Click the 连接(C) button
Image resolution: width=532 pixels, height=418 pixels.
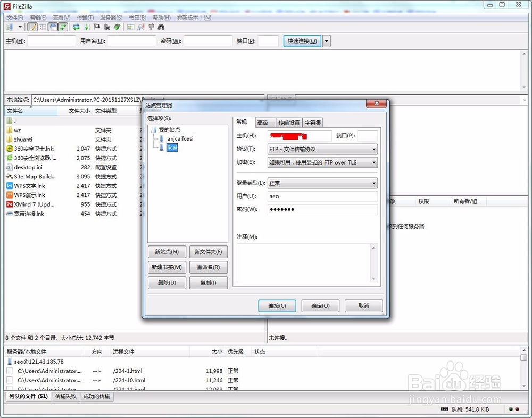point(277,306)
